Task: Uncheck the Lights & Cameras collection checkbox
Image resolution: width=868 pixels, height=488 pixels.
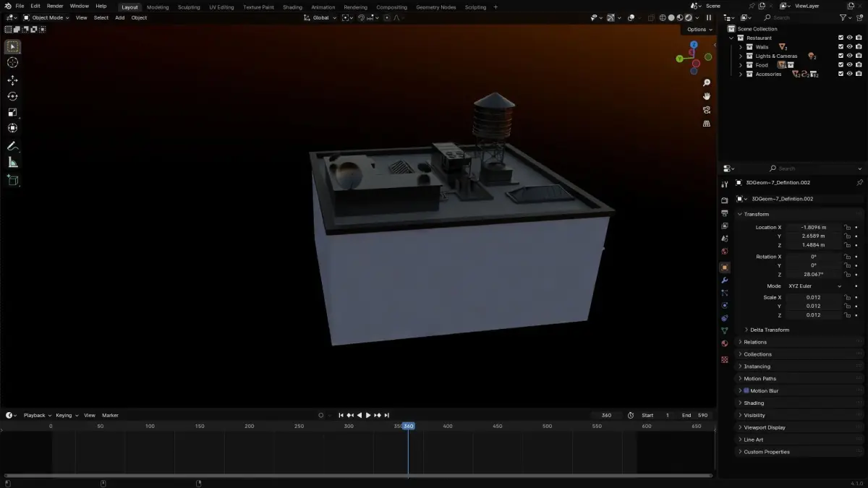Action: pyautogui.click(x=841, y=56)
